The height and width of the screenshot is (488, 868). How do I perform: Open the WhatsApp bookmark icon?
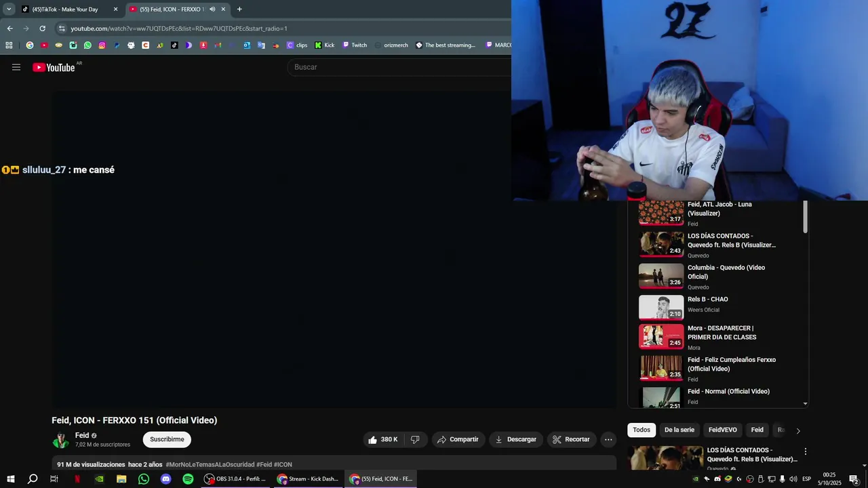87,45
